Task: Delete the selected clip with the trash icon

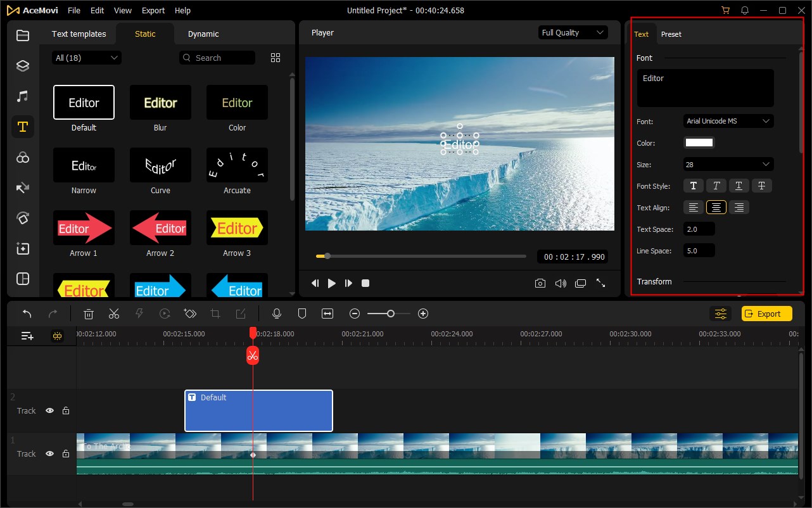Action: (89, 314)
